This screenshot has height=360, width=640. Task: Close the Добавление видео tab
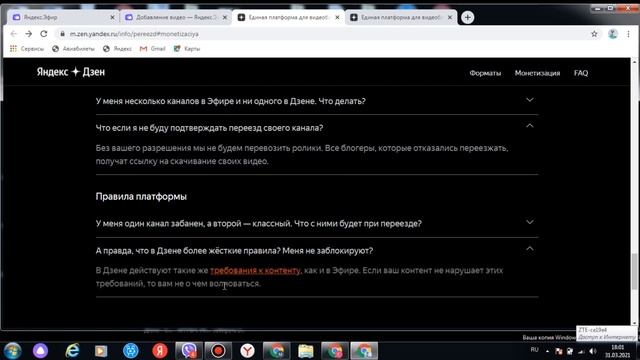click(x=224, y=17)
